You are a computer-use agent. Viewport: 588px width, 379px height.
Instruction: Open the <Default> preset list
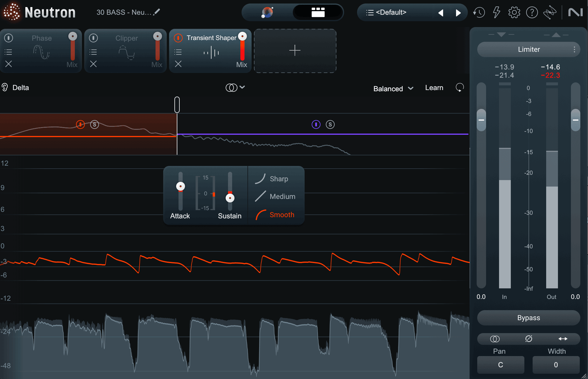[387, 12]
